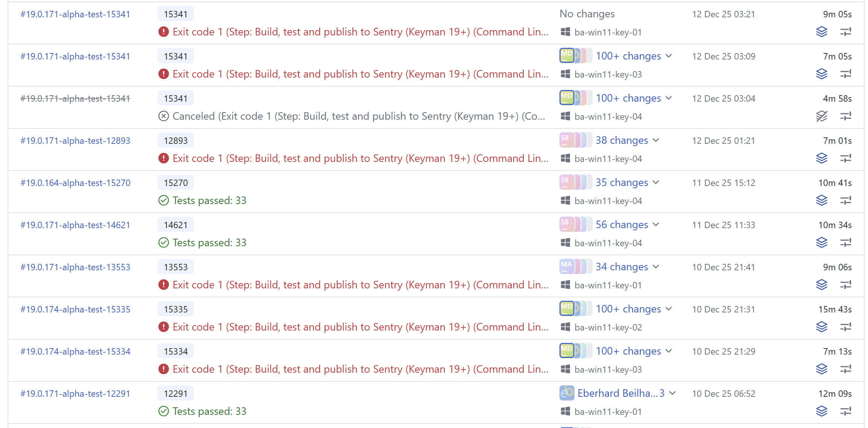Open build #19.0.174-alpha-test-15335 link
Viewport: 868px width, 428px height.
75,309
